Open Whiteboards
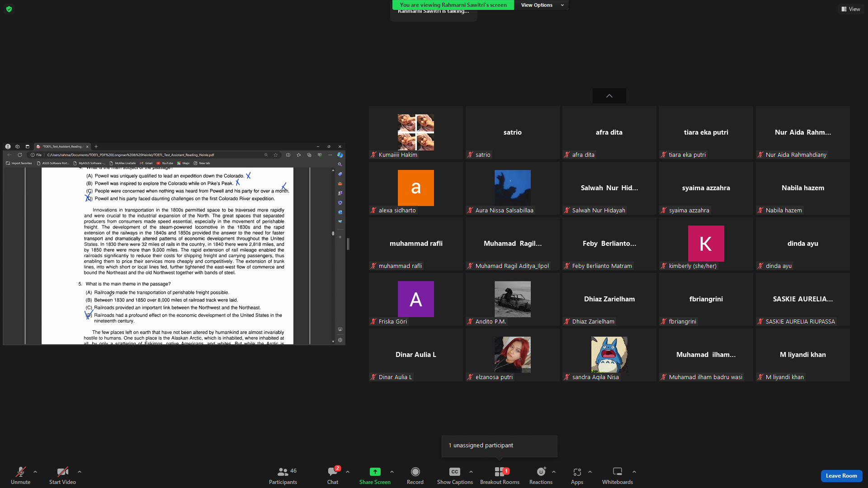Viewport: 868px width, 488px height. (x=618, y=475)
